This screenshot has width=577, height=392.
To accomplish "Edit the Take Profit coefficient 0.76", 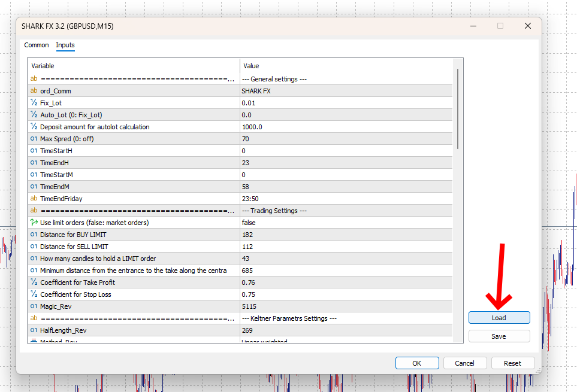I will pos(346,282).
